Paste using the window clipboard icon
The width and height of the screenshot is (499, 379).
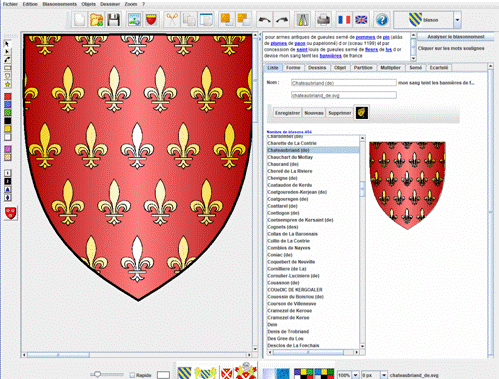click(206, 20)
